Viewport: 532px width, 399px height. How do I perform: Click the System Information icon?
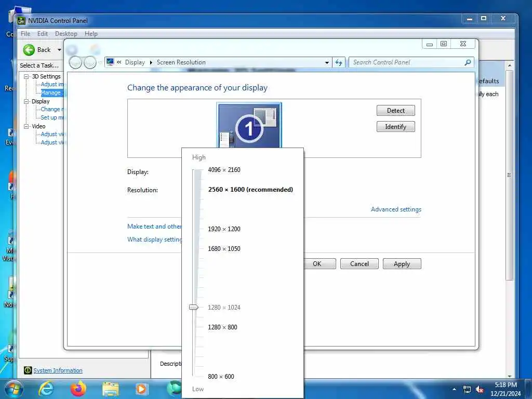tap(28, 370)
